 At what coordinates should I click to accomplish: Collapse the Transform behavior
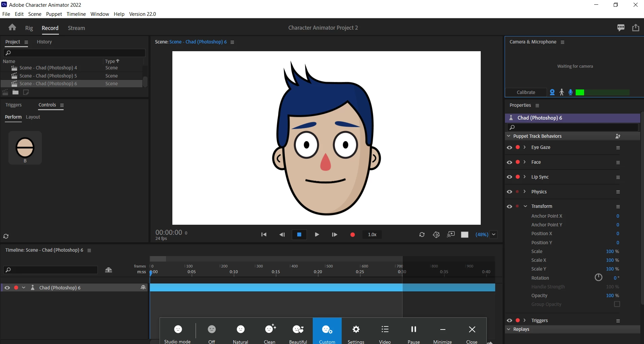[525, 206]
